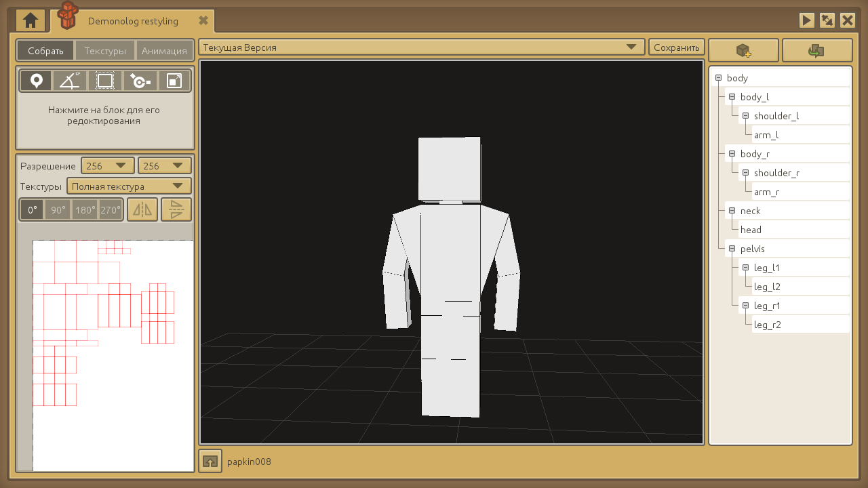Switch to the Анимация tab
The width and height of the screenshot is (868, 488).
164,51
